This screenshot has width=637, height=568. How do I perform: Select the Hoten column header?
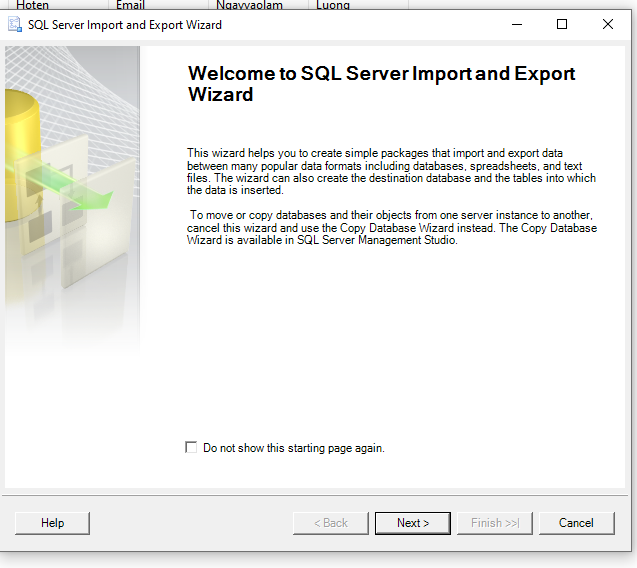[33, 5]
